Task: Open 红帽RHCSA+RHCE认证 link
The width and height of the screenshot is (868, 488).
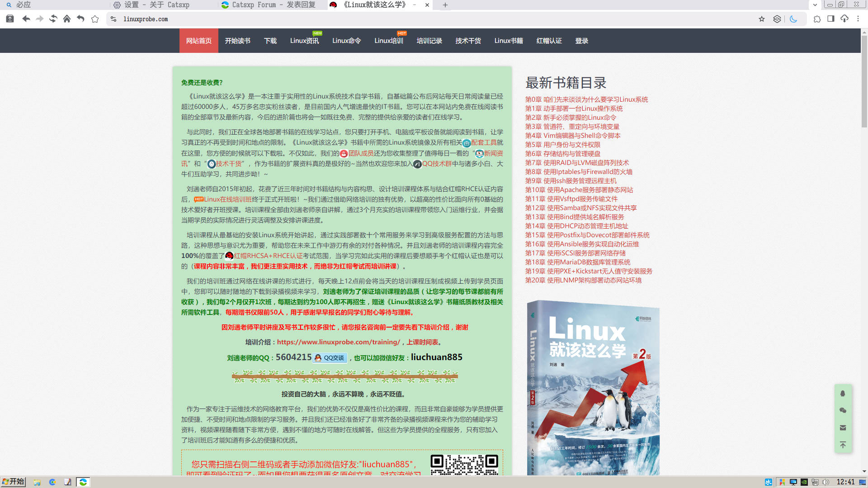Action: pos(268,256)
